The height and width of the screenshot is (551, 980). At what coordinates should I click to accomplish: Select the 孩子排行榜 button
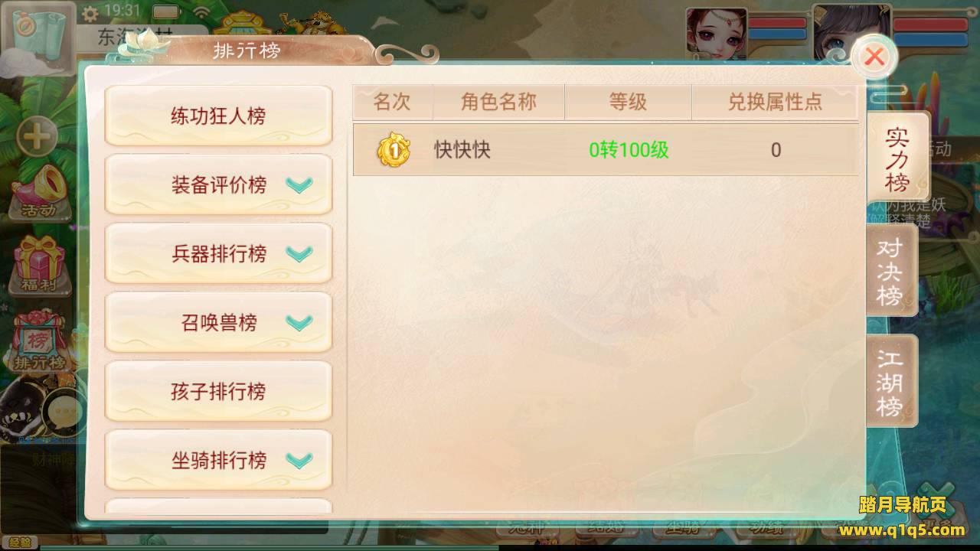[218, 391]
